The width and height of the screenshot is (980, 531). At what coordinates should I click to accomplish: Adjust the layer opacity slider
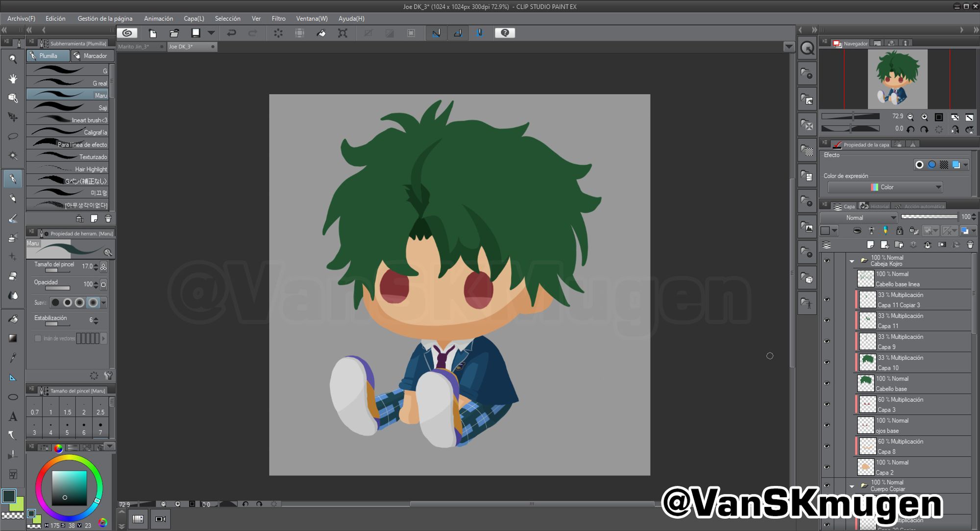point(929,217)
